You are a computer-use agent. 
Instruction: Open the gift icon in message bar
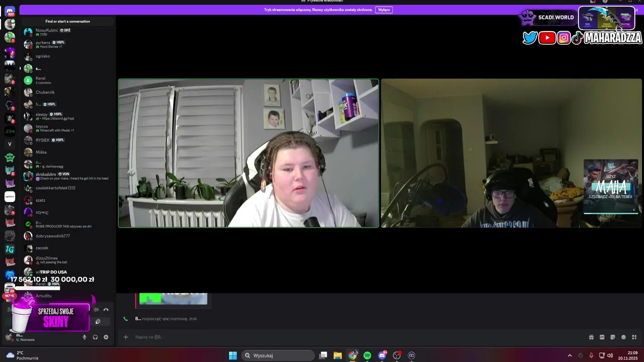(591, 337)
